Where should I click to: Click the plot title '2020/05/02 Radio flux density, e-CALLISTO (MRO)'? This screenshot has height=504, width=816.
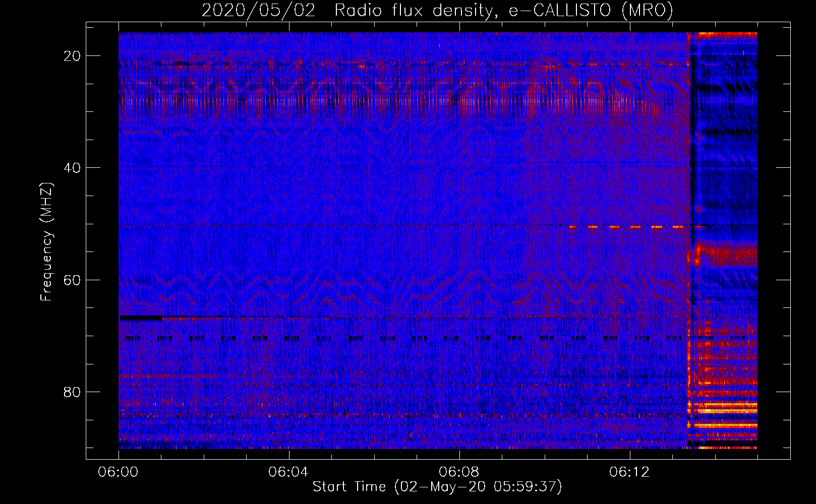click(x=437, y=10)
